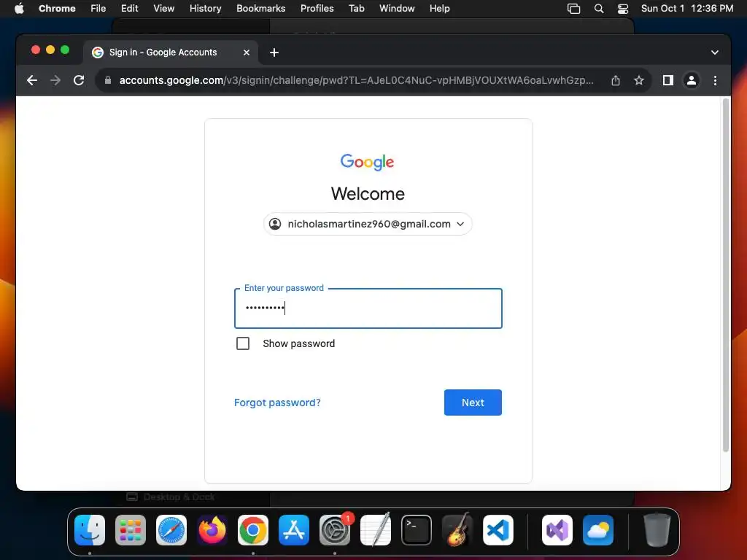Open Chrome three-dot menu
This screenshot has width=747, height=560.
click(715, 80)
